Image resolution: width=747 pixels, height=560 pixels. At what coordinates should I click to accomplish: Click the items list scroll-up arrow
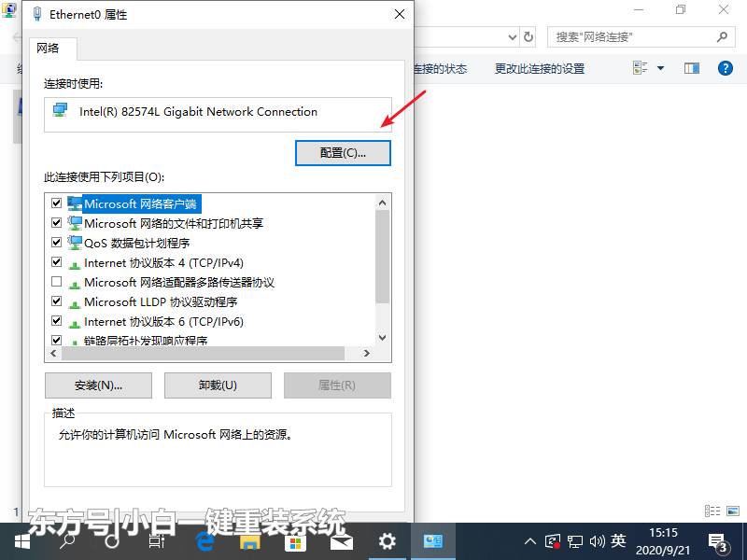tap(382, 203)
